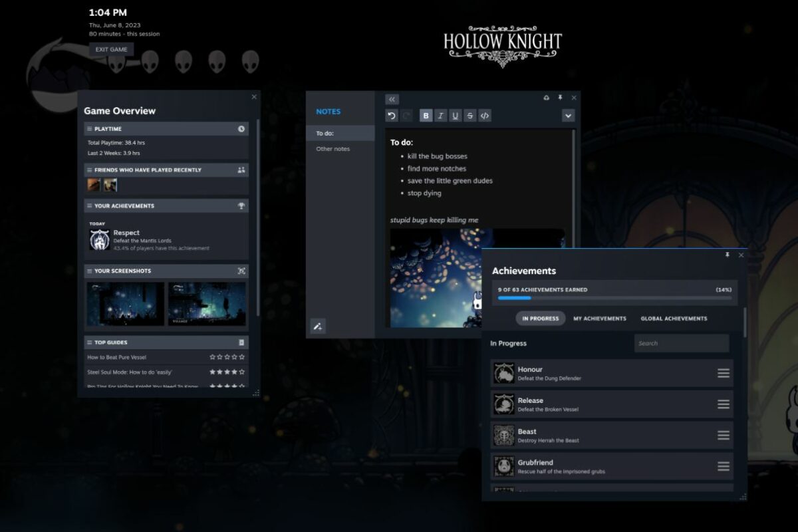Open the note options dropdown chevron
The image size is (798, 532).
[x=568, y=115]
